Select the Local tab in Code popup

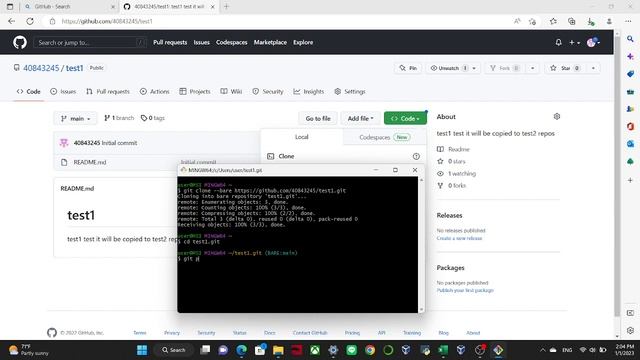[x=302, y=137]
